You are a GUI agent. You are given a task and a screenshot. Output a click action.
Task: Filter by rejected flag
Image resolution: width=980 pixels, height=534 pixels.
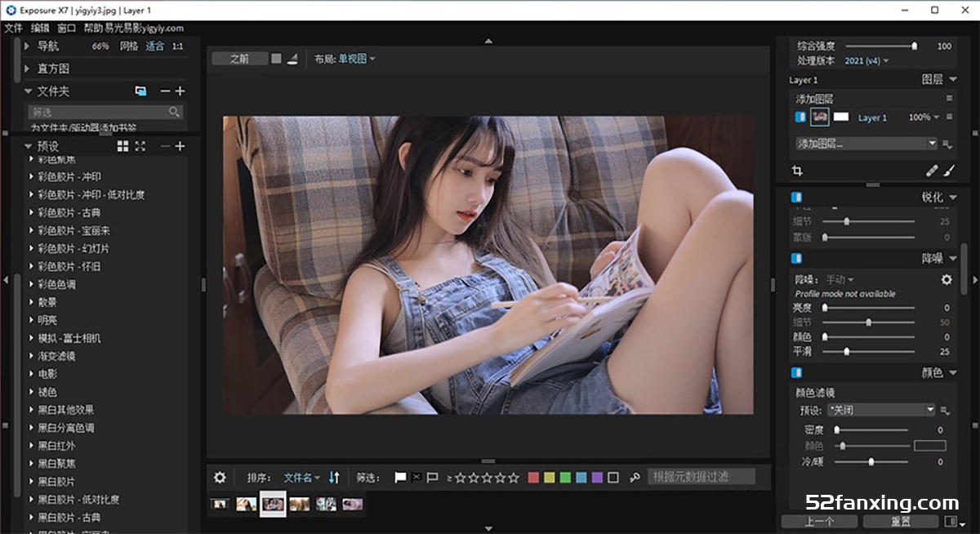416,478
